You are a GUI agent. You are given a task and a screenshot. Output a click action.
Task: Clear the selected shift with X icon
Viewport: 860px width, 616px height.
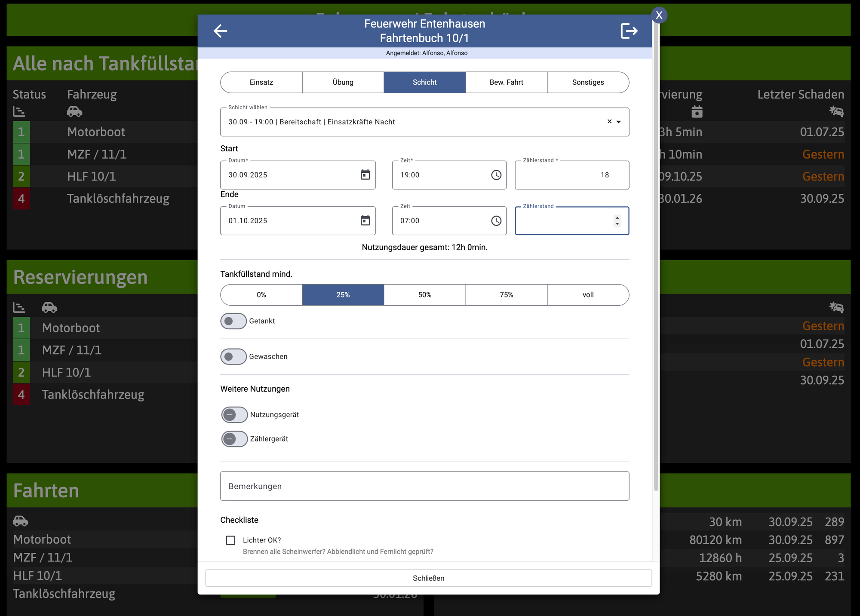(x=609, y=122)
